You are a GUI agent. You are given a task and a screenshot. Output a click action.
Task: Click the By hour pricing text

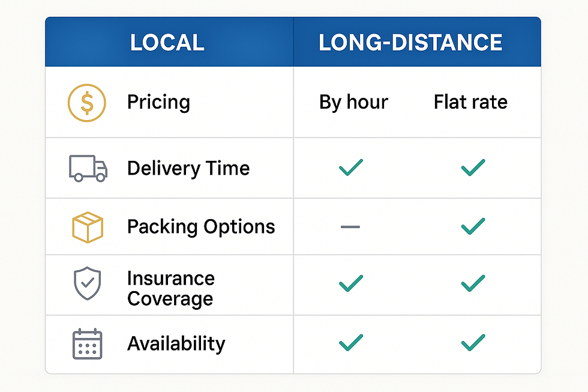point(353,103)
